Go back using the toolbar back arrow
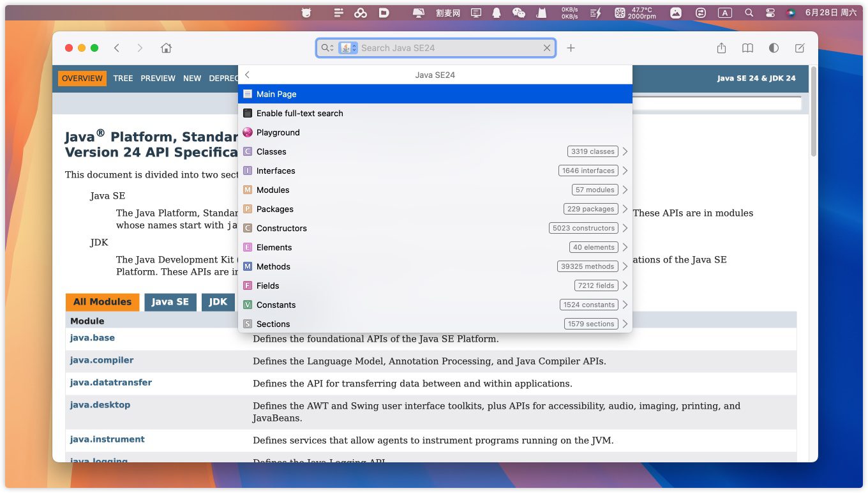The width and height of the screenshot is (868, 493). [x=117, y=48]
